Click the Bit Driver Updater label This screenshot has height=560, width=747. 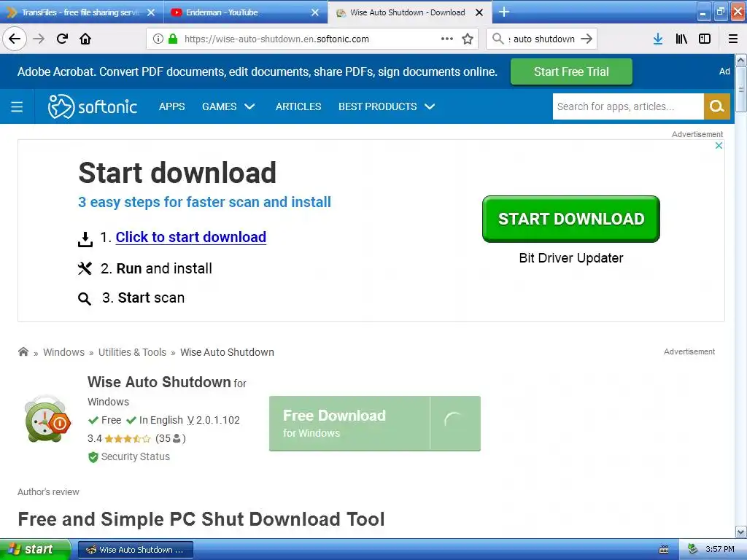click(570, 258)
